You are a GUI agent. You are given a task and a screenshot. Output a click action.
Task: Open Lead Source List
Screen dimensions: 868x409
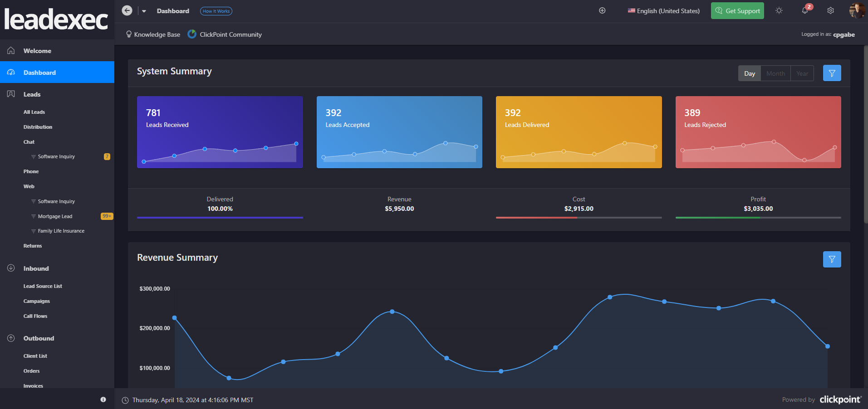[43, 286]
